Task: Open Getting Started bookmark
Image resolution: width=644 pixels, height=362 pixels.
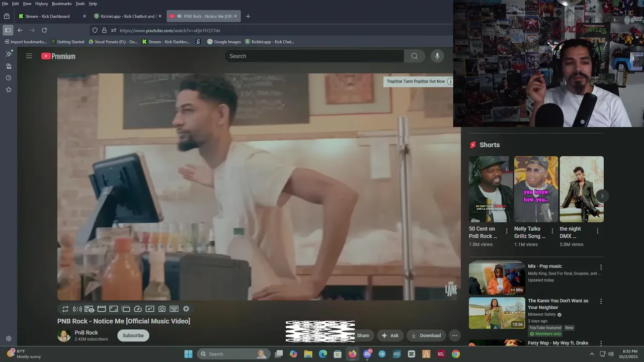Action: point(67,42)
